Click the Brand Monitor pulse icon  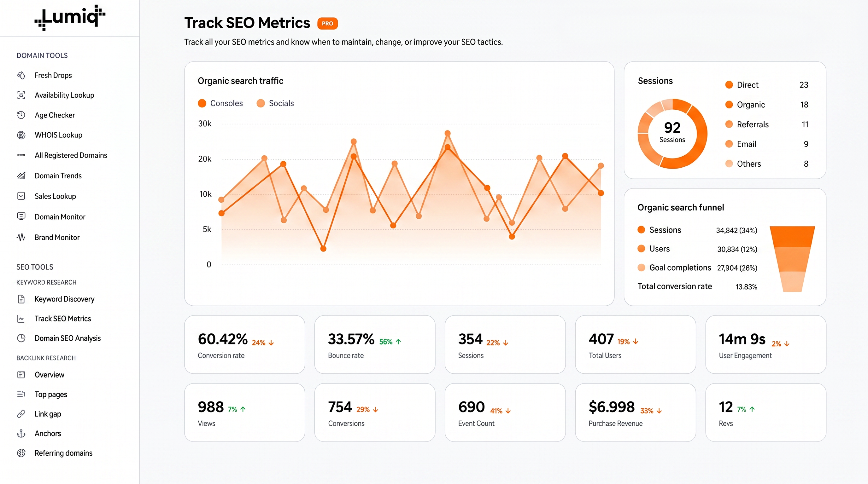coord(21,237)
